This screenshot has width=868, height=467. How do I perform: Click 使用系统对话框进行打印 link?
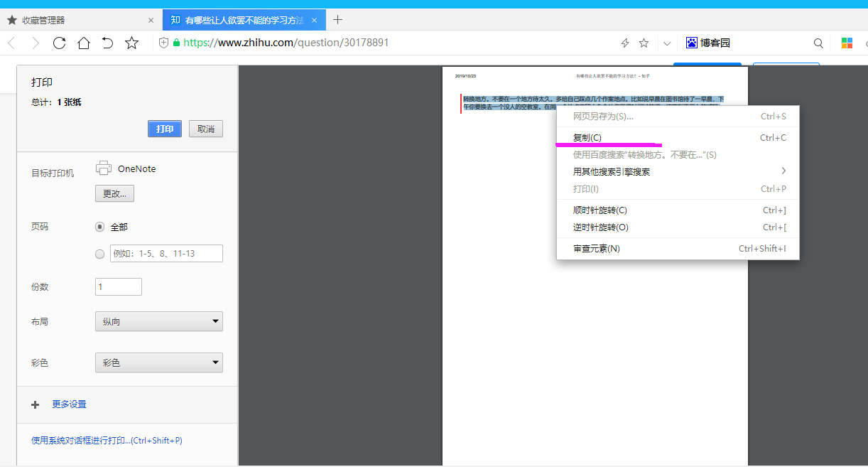click(107, 441)
